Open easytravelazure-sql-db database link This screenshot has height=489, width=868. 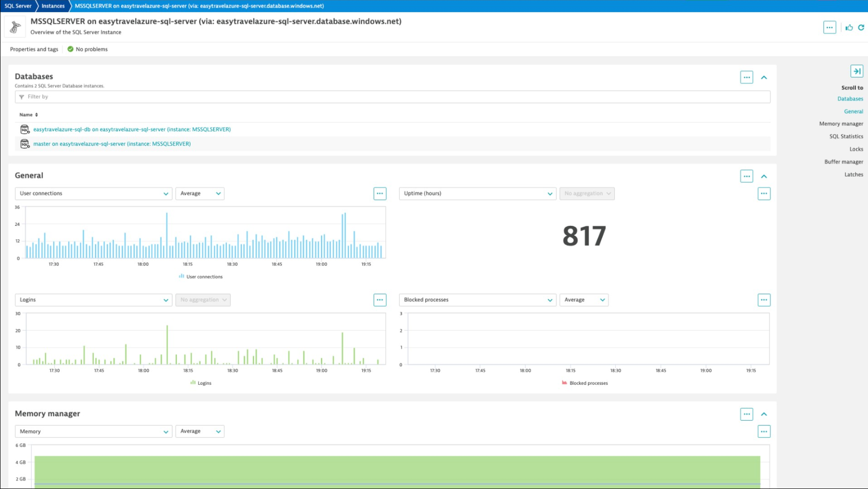132,130
